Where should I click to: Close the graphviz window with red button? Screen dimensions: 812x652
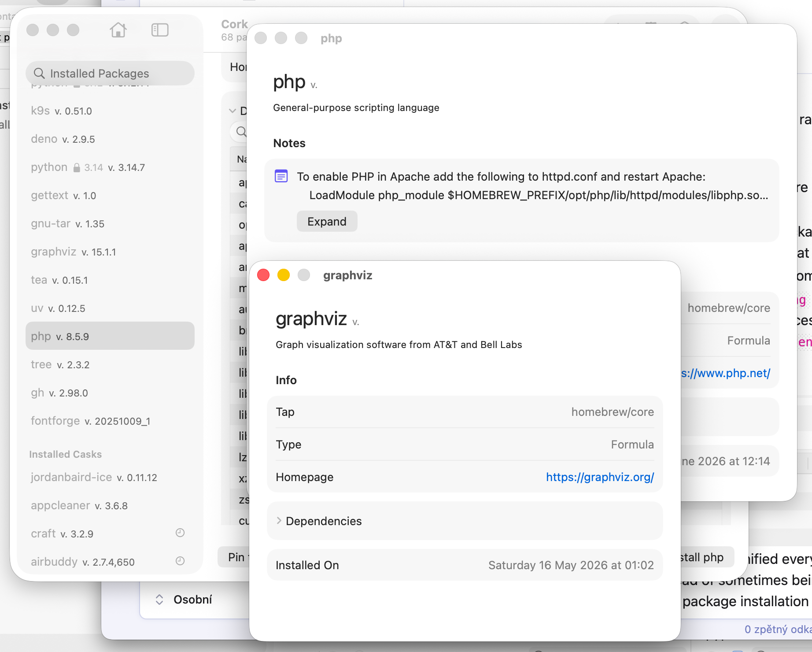point(263,275)
